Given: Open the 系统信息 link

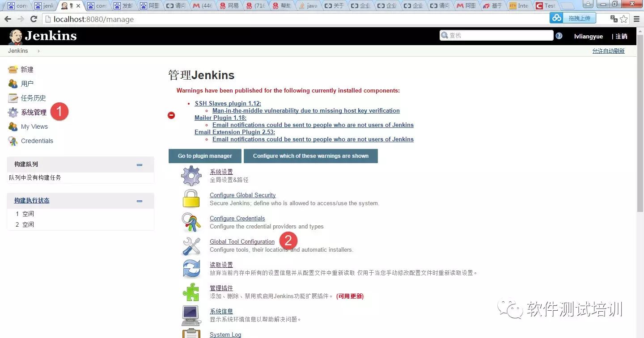Looking at the screenshot, I should click(x=221, y=311).
